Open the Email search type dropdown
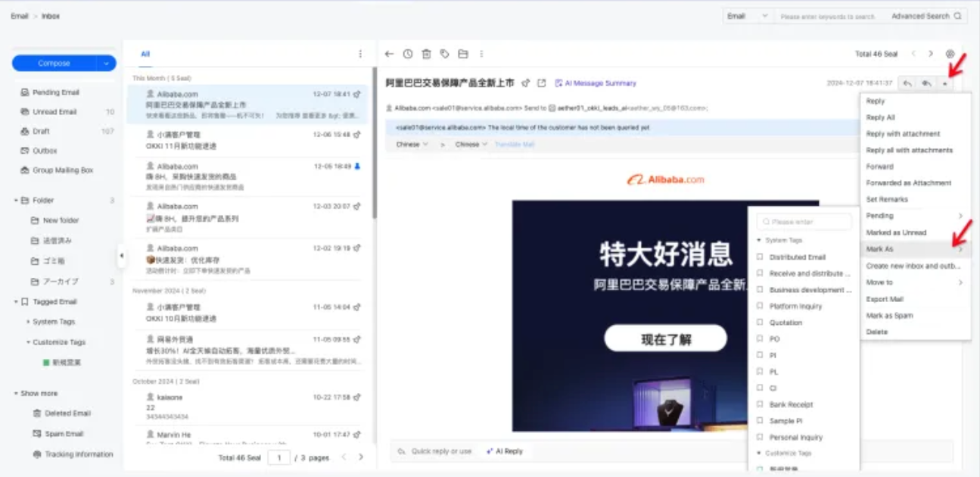This screenshot has width=980, height=477. (x=747, y=16)
